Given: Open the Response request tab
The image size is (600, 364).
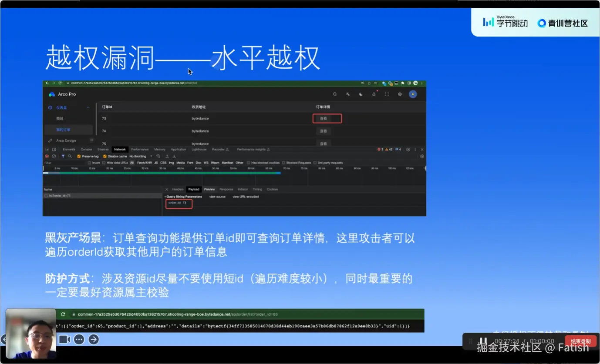Looking at the screenshot, I should coord(226,189).
